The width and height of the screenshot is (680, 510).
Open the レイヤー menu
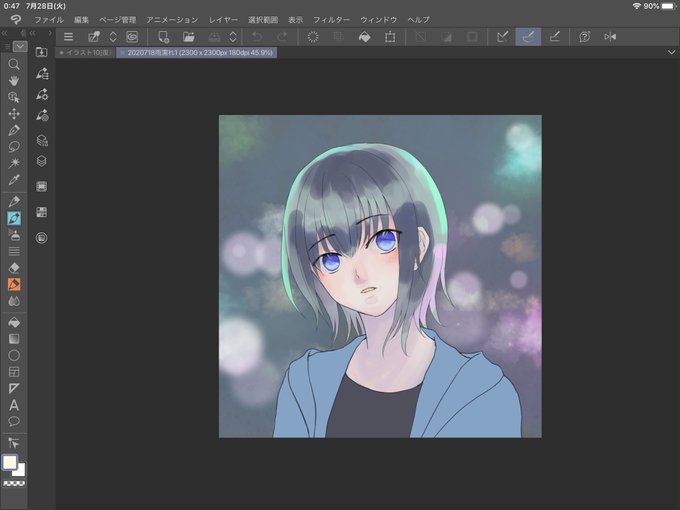tap(223, 20)
